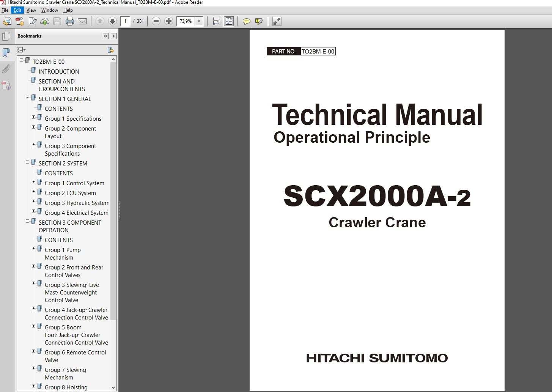552x392 pixels.
Task: Expand Group 4 Electrical System bookmark
Action: click(x=34, y=211)
